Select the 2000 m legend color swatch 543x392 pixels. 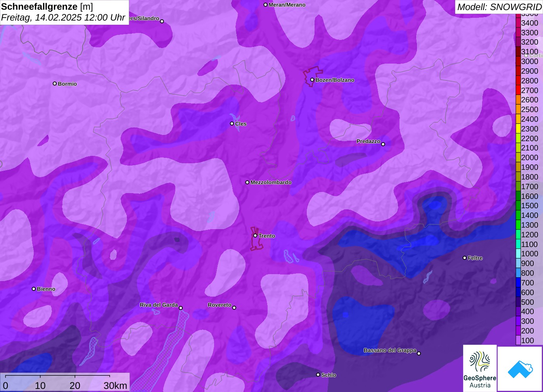click(518, 157)
